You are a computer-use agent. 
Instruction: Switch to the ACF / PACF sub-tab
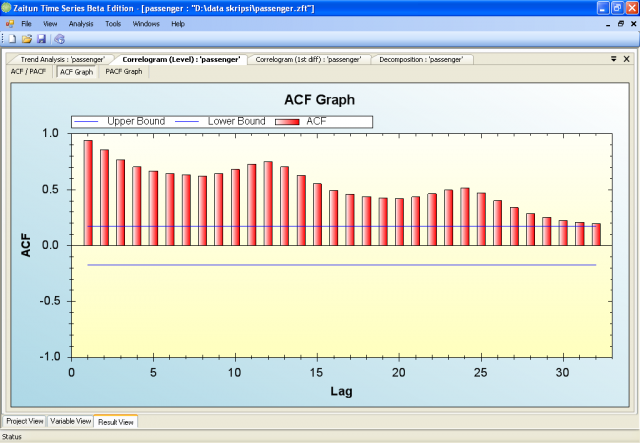tap(28, 72)
